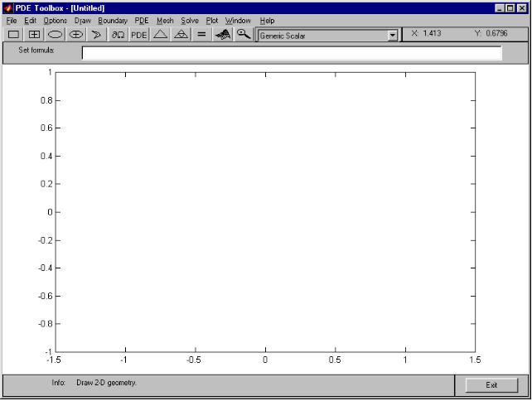Select the draw rectangle tool
The height and width of the screenshot is (401, 532).
click(13, 34)
